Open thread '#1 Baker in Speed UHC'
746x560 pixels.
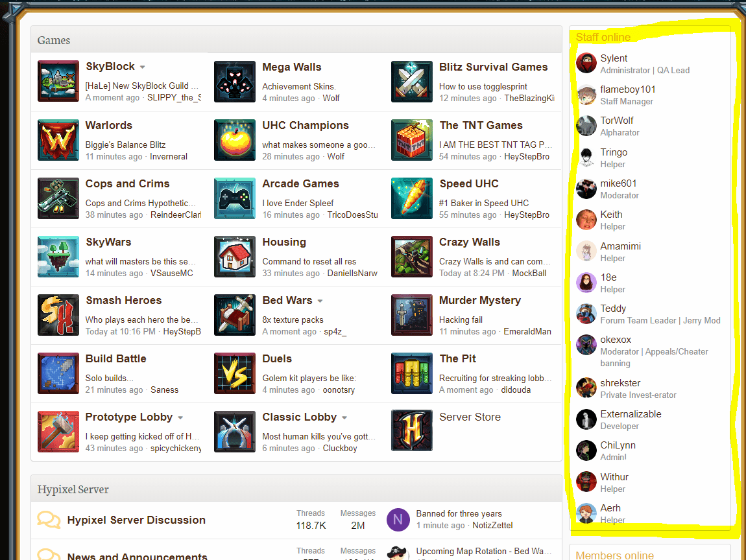tap(484, 204)
